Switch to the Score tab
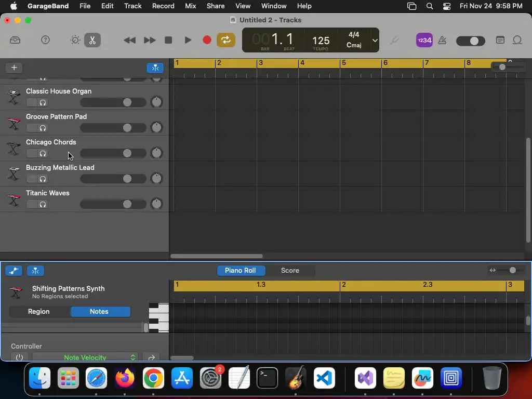 click(x=290, y=270)
